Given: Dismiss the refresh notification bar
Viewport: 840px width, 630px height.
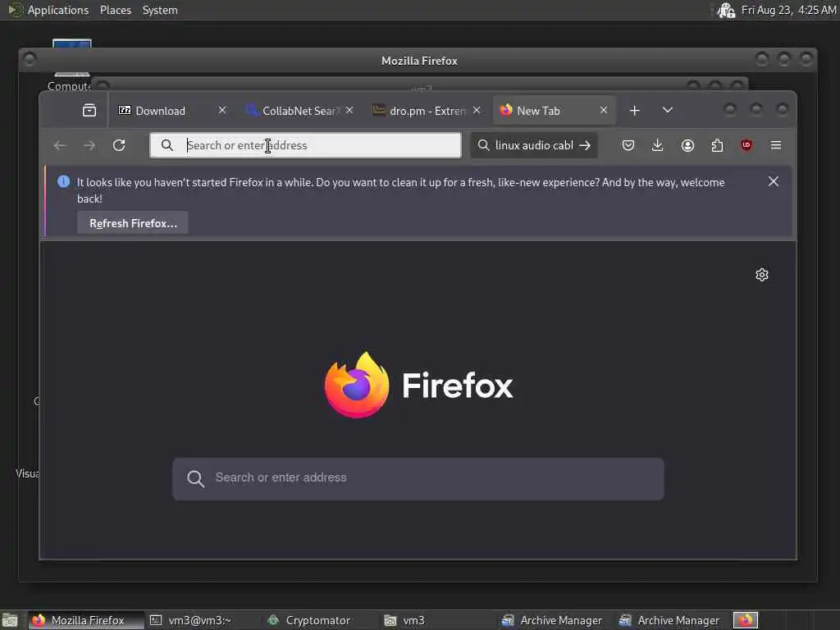Looking at the screenshot, I should (x=774, y=181).
